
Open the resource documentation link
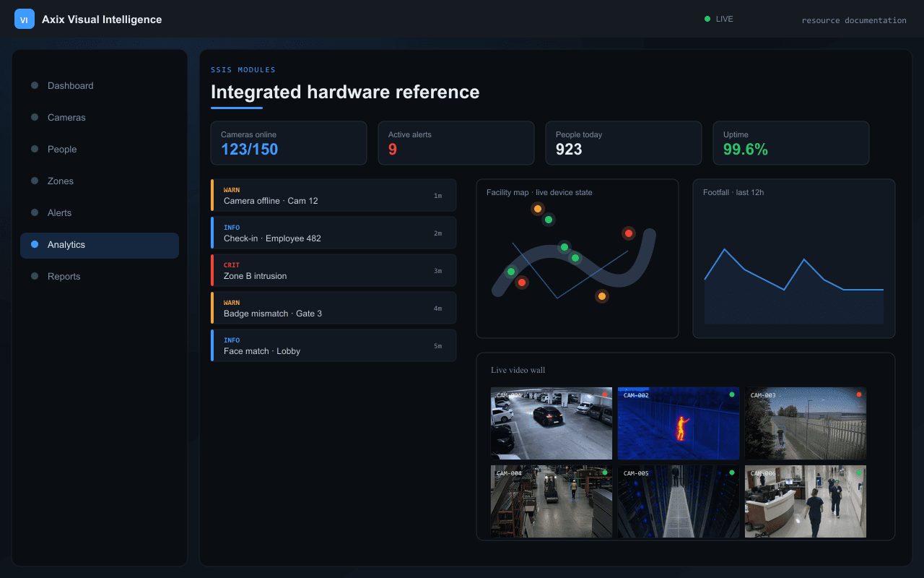854,20
